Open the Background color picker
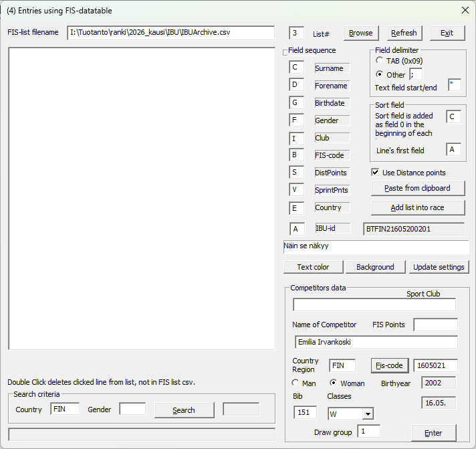 click(x=375, y=267)
